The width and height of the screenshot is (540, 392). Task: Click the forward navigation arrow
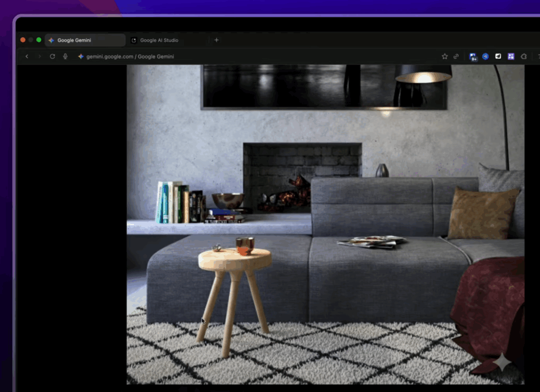pos(39,56)
